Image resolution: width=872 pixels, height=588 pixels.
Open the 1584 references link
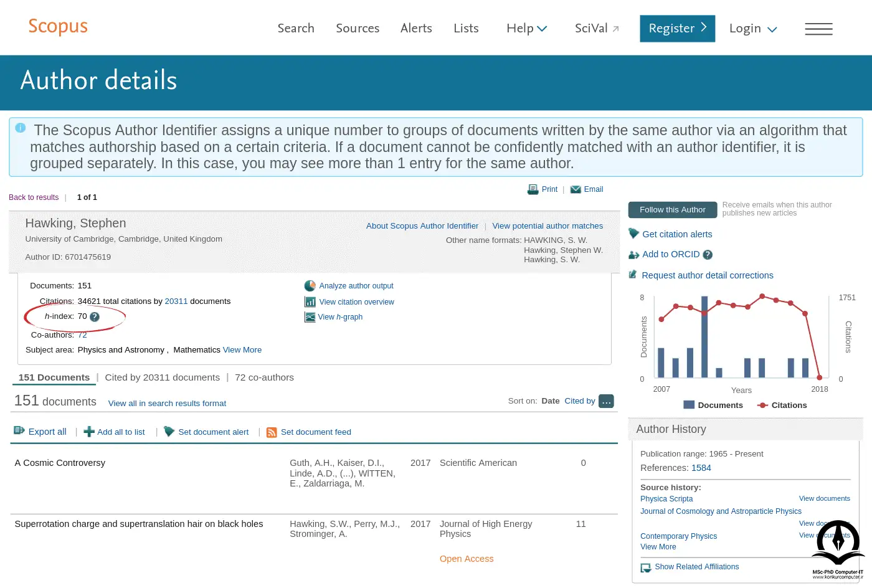click(x=701, y=468)
